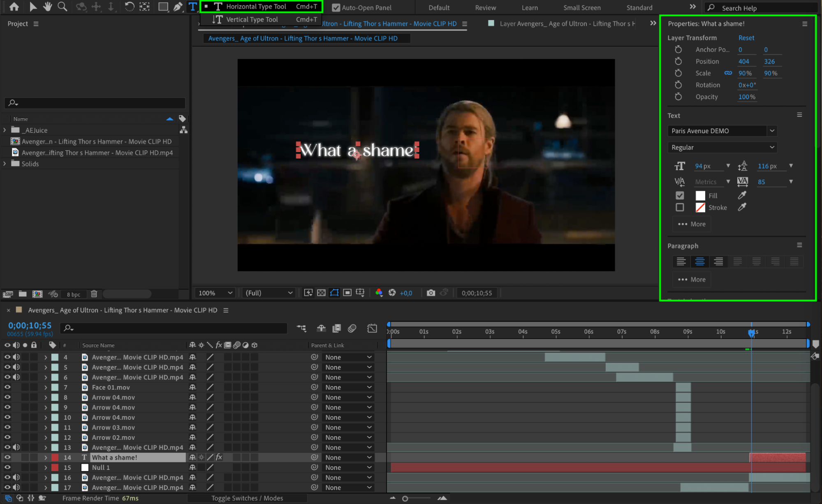Click the Rotate tool icon

point(129,7)
